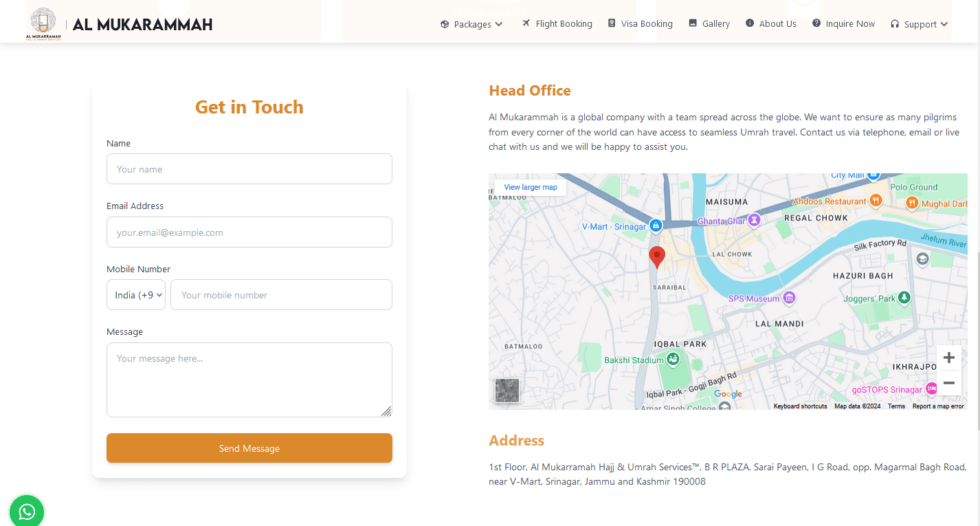Click Gallery image icon in navbar
The image size is (980, 526).
693,23
